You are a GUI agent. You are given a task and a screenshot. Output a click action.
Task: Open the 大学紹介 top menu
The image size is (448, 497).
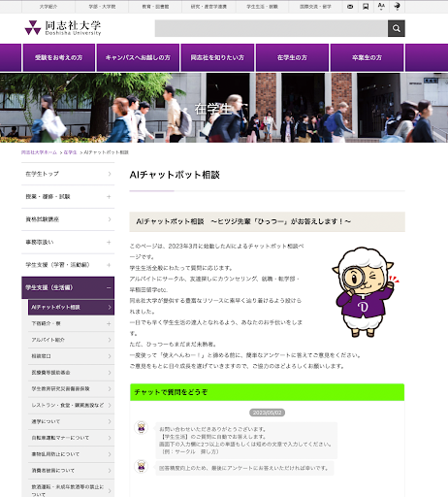click(x=48, y=7)
